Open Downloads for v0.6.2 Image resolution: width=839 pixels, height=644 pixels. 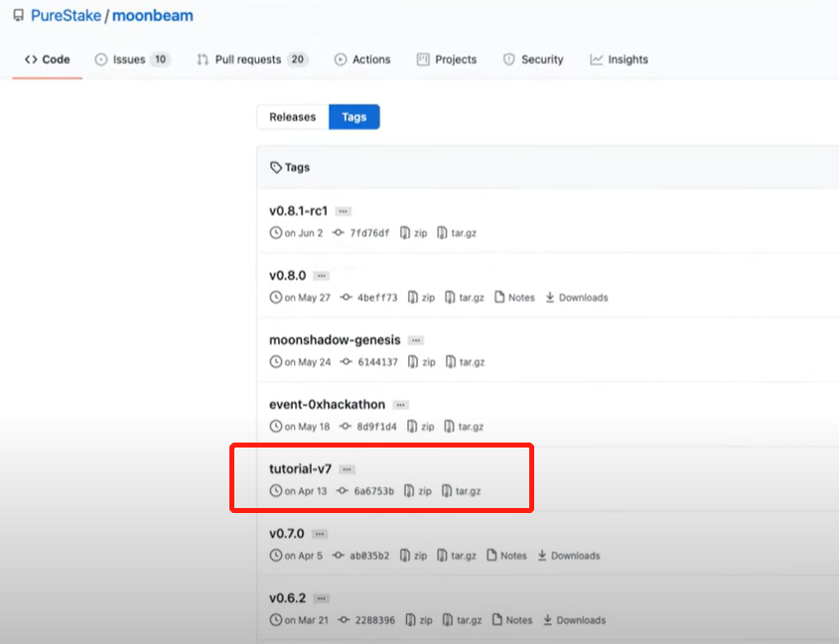coord(574,620)
